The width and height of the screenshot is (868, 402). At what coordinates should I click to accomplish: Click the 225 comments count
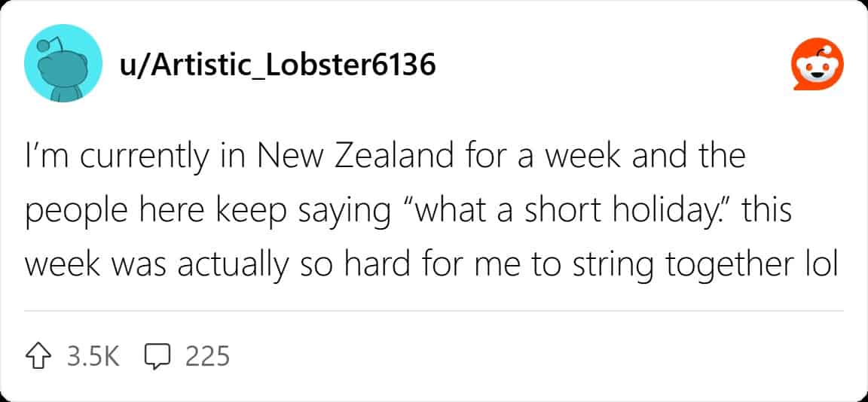[207, 355]
